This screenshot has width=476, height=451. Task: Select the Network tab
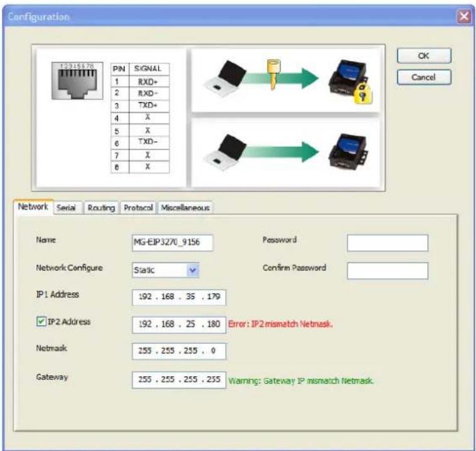[x=33, y=207]
